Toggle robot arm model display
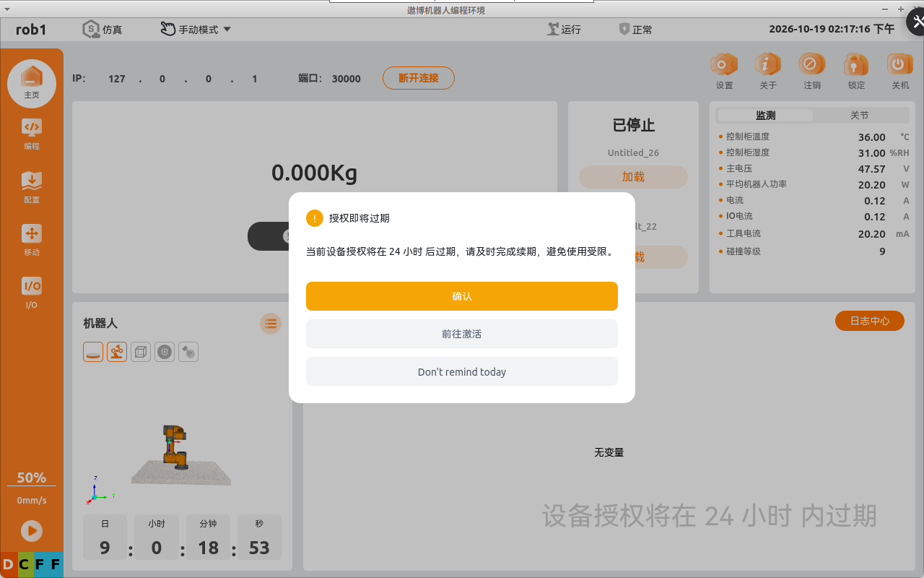This screenshot has height=578, width=924. [x=117, y=352]
